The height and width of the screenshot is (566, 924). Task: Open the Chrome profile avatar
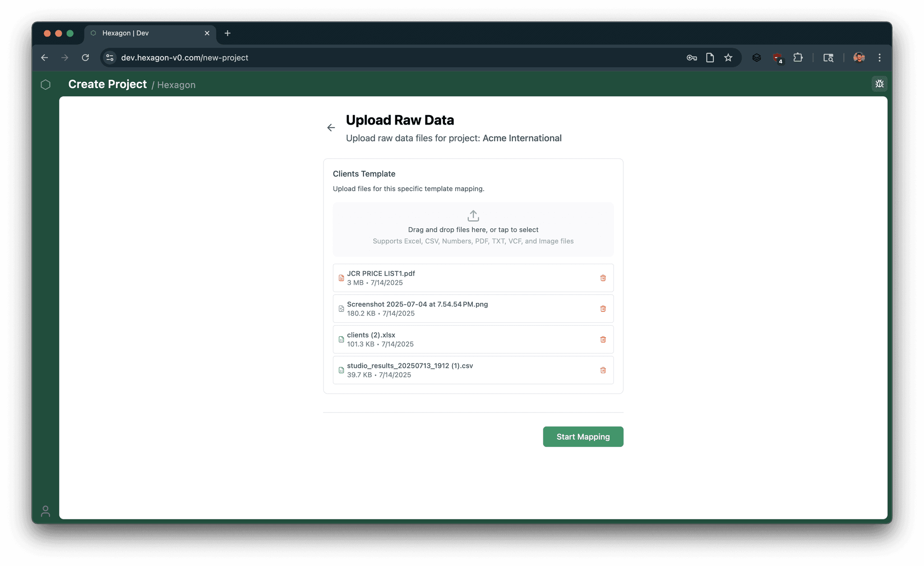tap(859, 58)
